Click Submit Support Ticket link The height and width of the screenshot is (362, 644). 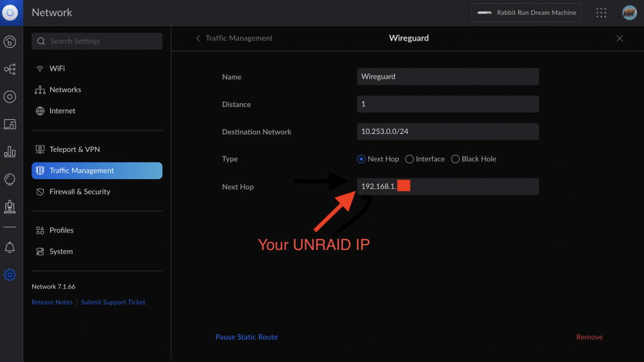113,302
